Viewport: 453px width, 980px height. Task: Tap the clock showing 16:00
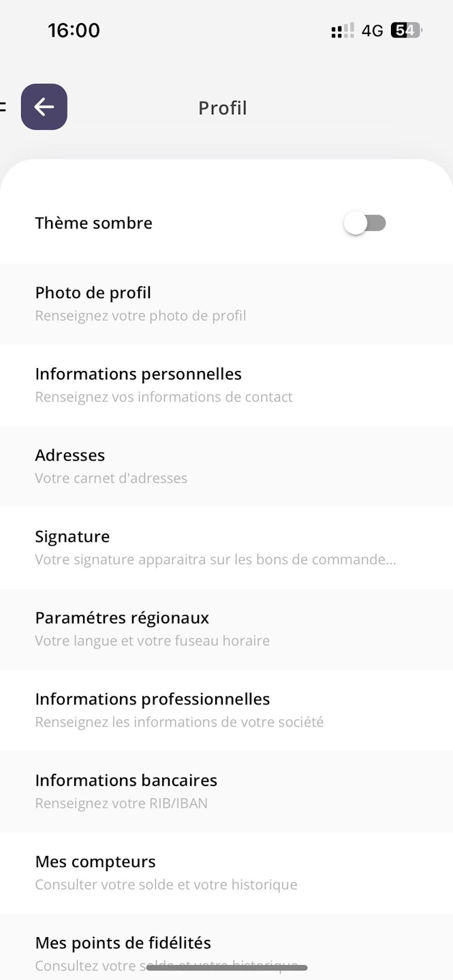point(74,31)
